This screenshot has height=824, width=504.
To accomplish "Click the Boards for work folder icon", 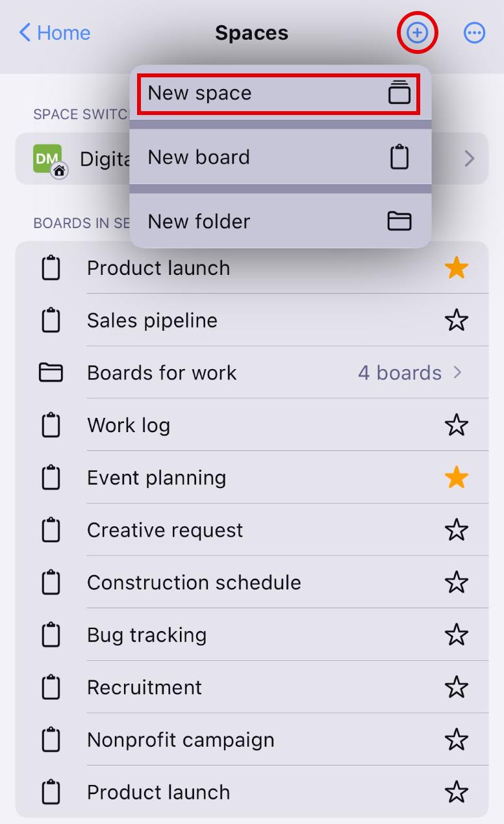I will (51, 373).
